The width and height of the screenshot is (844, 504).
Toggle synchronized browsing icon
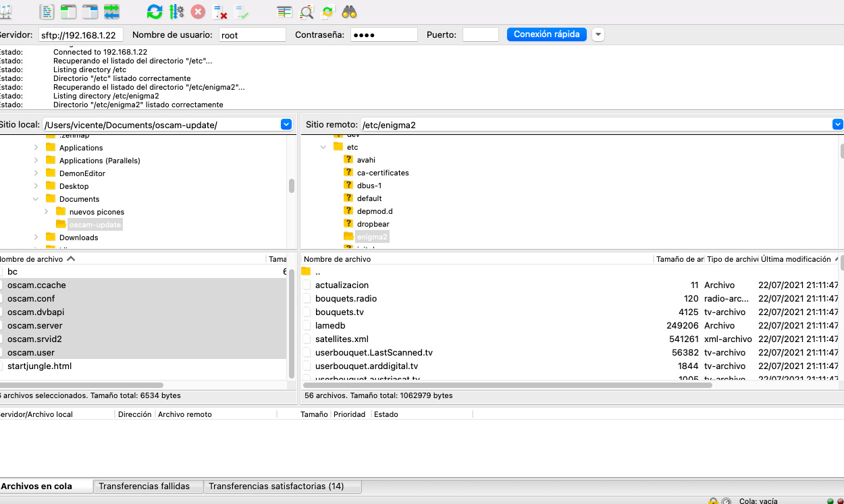pyautogui.click(x=327, y=11)
